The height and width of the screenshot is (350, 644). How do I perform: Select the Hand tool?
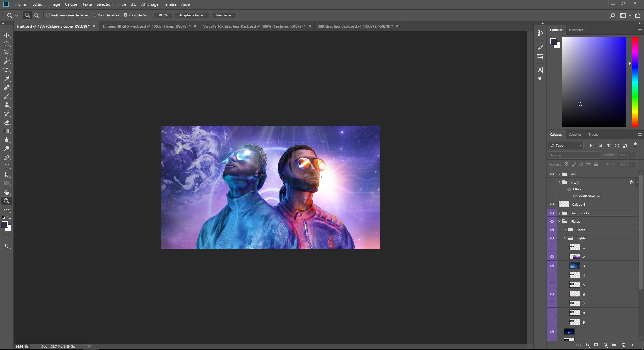click(x=7, y=192)
